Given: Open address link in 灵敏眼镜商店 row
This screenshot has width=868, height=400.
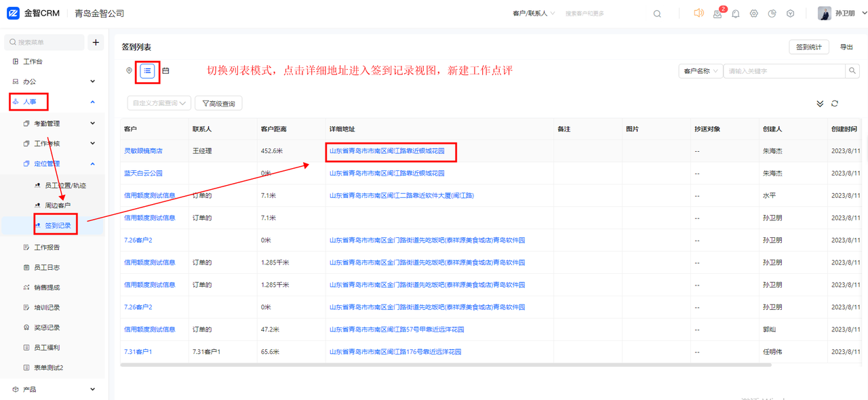Looking at the screenshot, I should tap(387, 151).
